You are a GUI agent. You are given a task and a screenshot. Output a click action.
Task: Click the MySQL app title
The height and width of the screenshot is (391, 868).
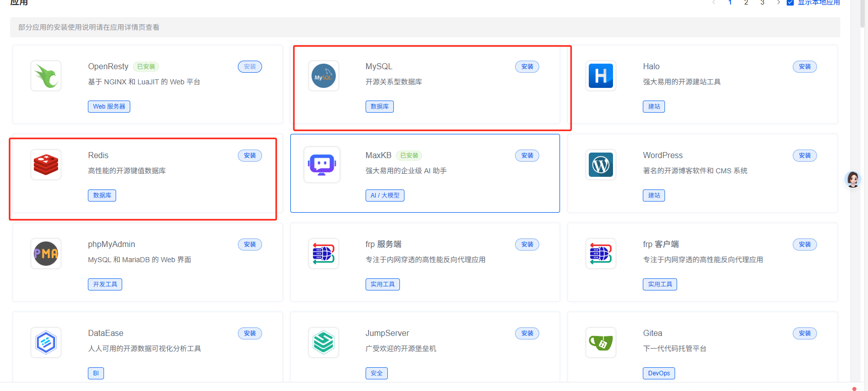click(379, 67)
